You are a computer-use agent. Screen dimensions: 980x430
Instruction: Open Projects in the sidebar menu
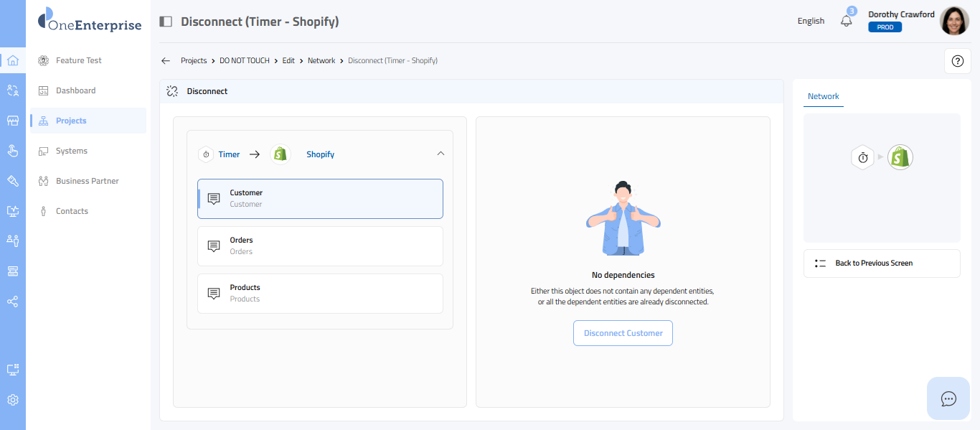[x=71, y=121]
